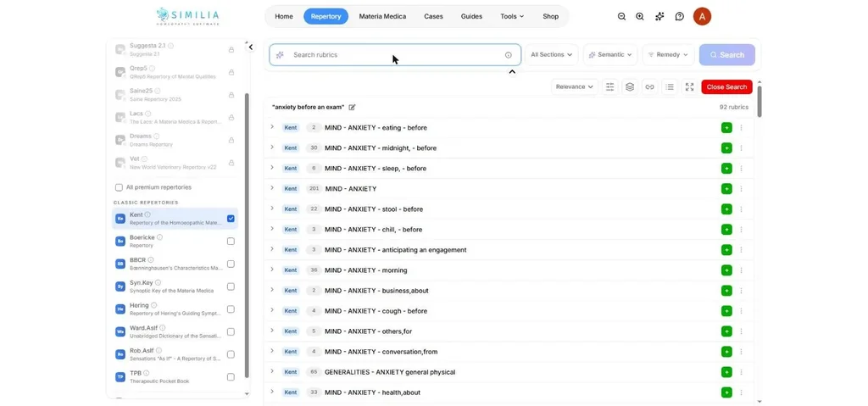Open the Tools menu
Image resolution: width=868 pixels, height=406 pixels.
512,17
